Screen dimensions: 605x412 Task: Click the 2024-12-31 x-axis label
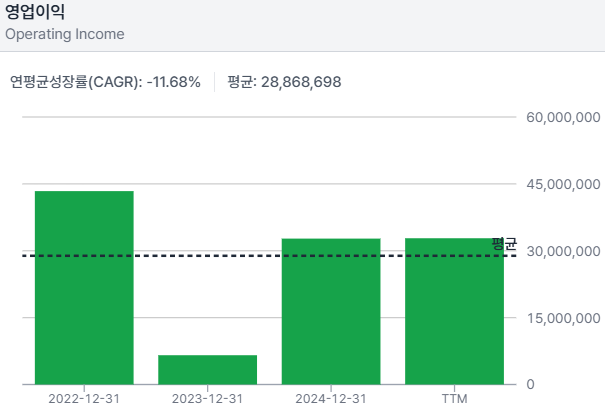click(x=331, y=398)
